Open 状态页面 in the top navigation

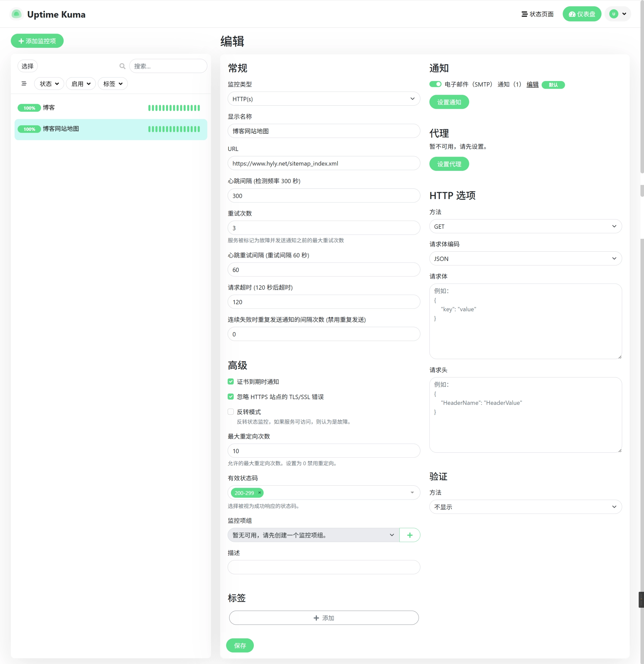point(537,14)
